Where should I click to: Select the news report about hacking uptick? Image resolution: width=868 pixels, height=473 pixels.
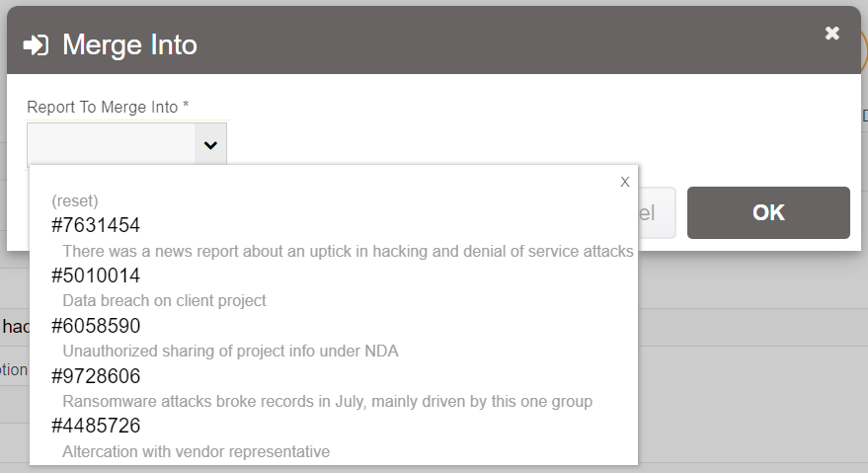coord(348,251)
